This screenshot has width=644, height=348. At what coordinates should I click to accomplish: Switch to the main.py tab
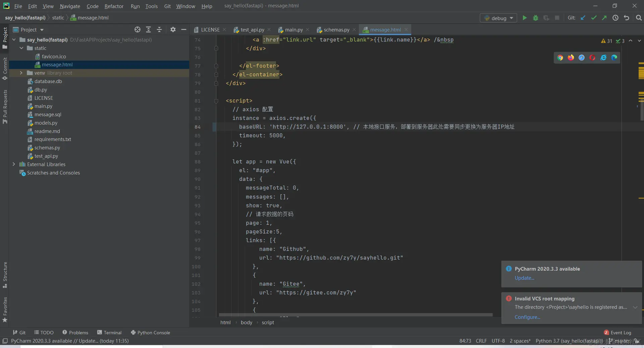(x=294, y=30)
